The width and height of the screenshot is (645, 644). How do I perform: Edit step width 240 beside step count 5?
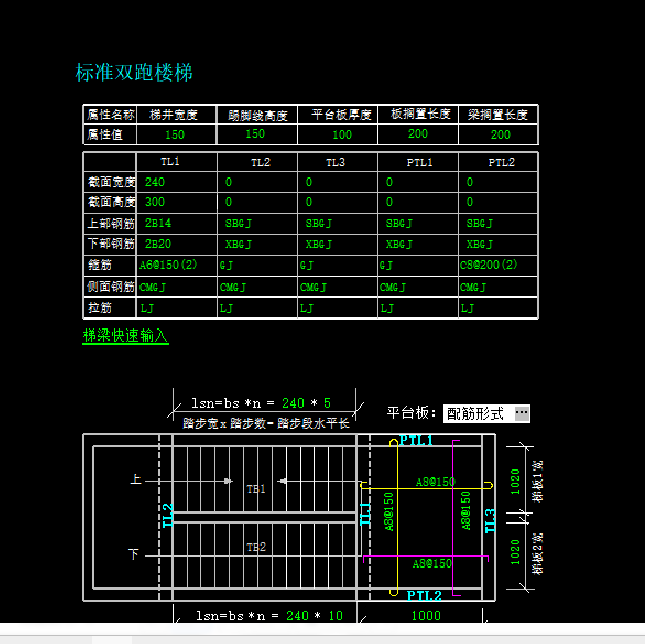(x=293, y=403)
